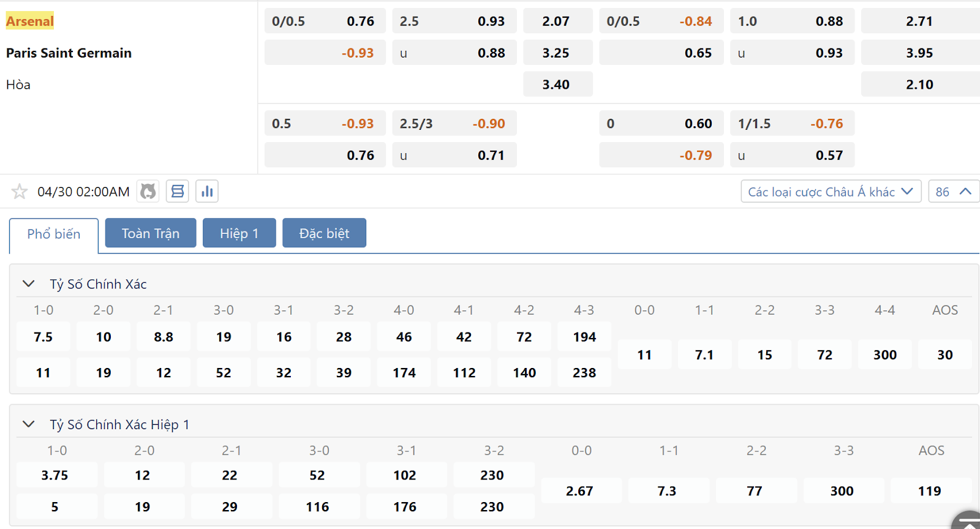Bet first-half AOS at 119
This screenshot has width=980, height=529.
(930, 490)
